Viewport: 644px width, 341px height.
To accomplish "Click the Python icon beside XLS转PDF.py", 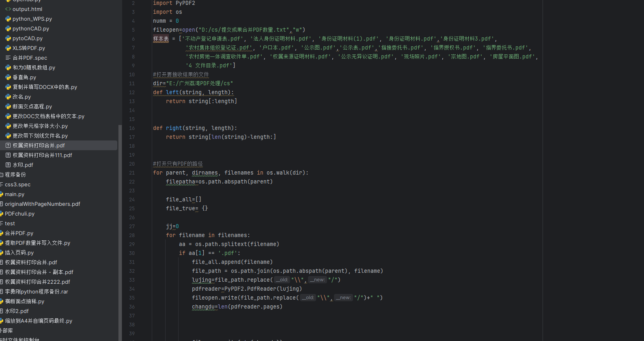I will pos(8,48).
